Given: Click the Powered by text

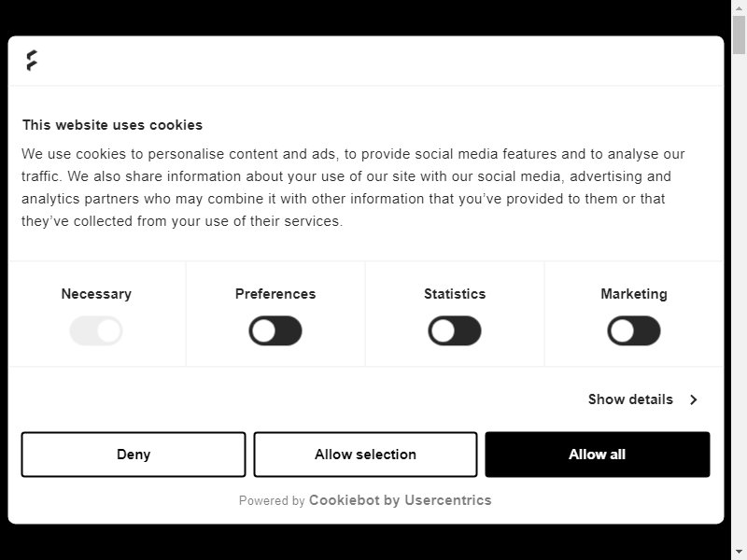Looking at the screenshot, I should pyautogui.click(x=272, y=500).
